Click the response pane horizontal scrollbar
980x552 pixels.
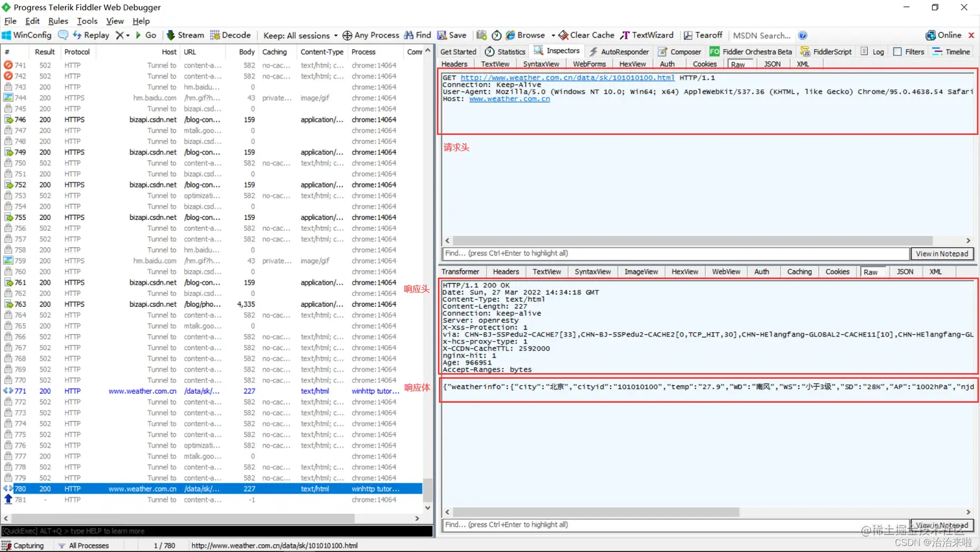tap(596, 512)
